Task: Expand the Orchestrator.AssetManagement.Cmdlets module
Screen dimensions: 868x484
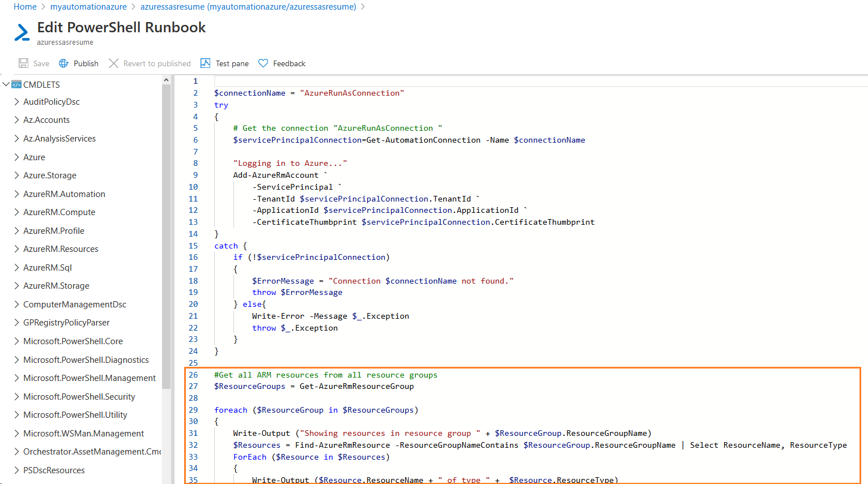Action: pyautogui.click(x=16, y=452)
